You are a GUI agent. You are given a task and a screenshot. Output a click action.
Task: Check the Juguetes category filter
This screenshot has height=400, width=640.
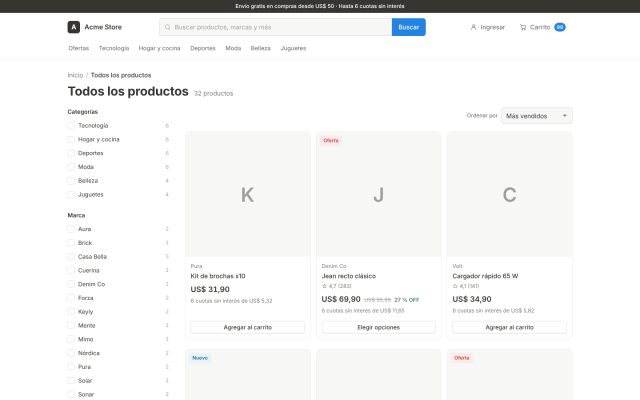(x=71, y=195)
